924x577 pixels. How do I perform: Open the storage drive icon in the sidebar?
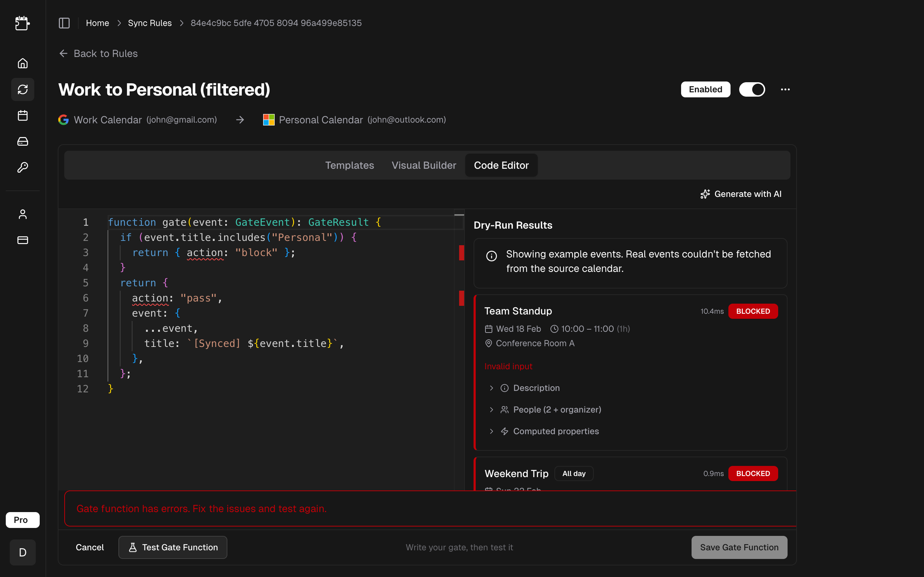pyautogui.click(x=22, y=141)
